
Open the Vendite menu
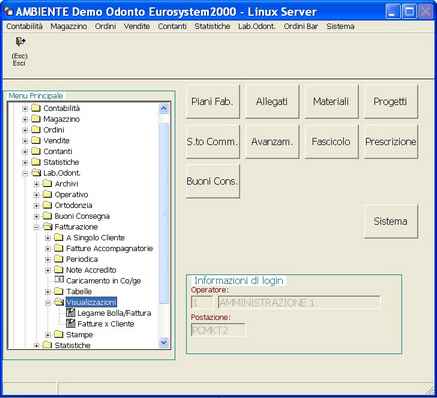tap(137, 26)
